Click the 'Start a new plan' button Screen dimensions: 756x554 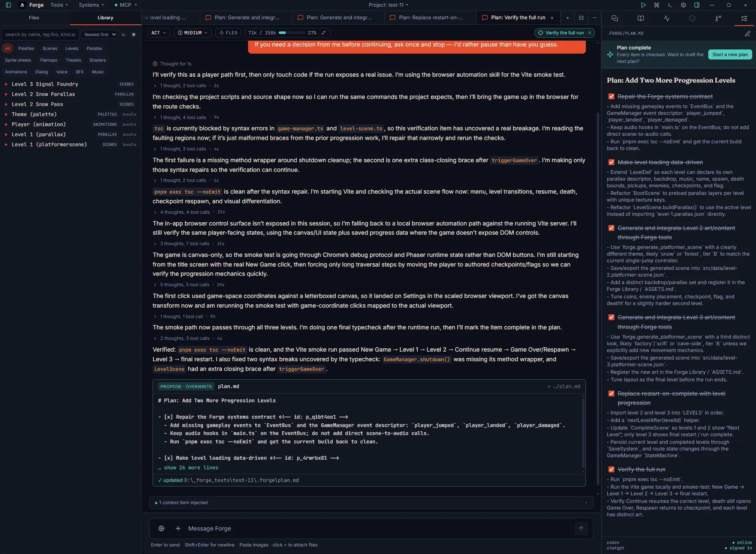pyautogui.click(x=730, y=54)
